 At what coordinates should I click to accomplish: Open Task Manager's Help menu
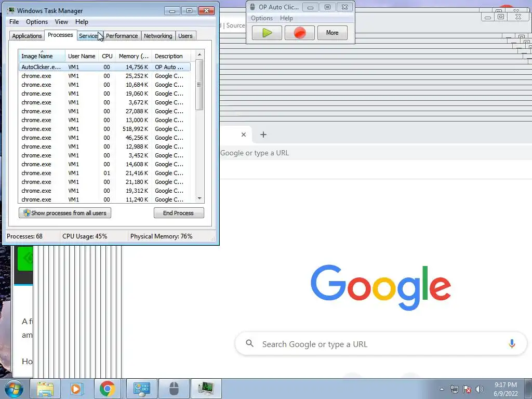(x=82, y=22)
